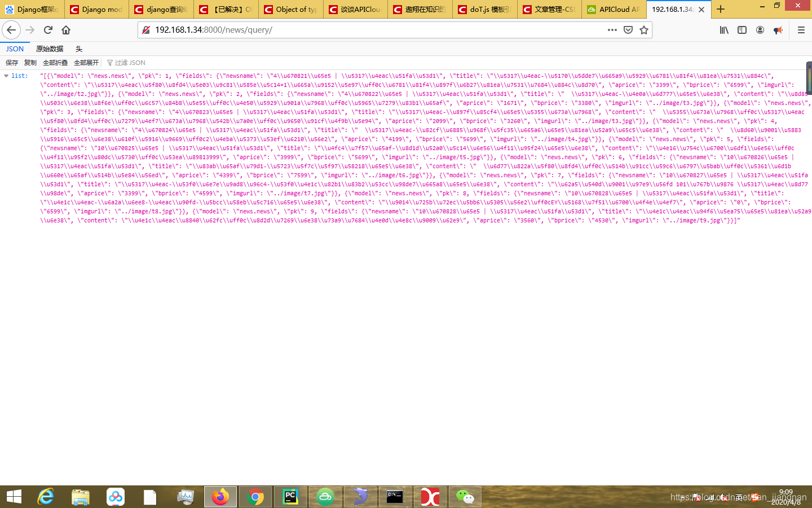This screenshot has height=508, width=812.
Task: Switch input method language in system tray
Action: point(738,497)
